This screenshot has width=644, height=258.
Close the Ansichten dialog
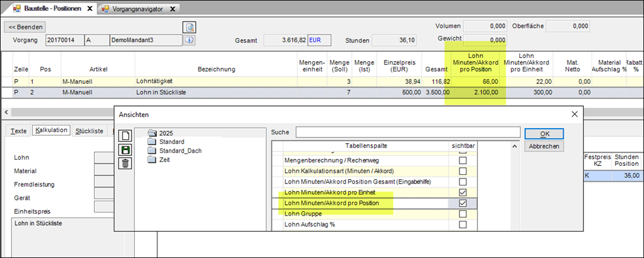click(x=574, y=114)
